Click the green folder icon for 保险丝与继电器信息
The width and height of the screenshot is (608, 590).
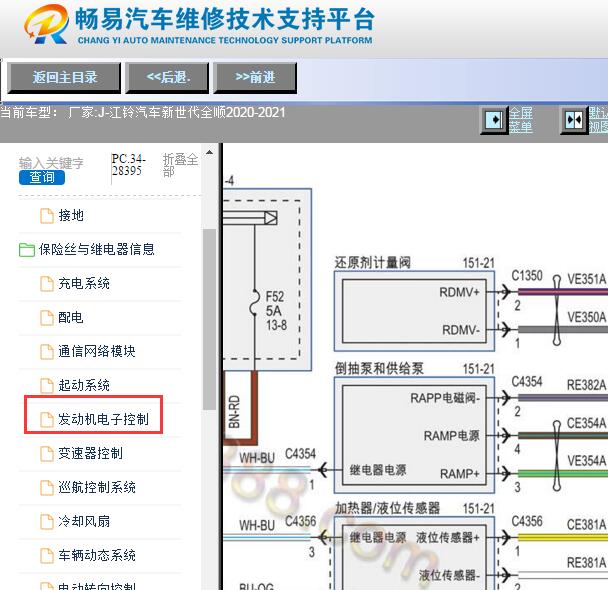[x=27, y=250]
